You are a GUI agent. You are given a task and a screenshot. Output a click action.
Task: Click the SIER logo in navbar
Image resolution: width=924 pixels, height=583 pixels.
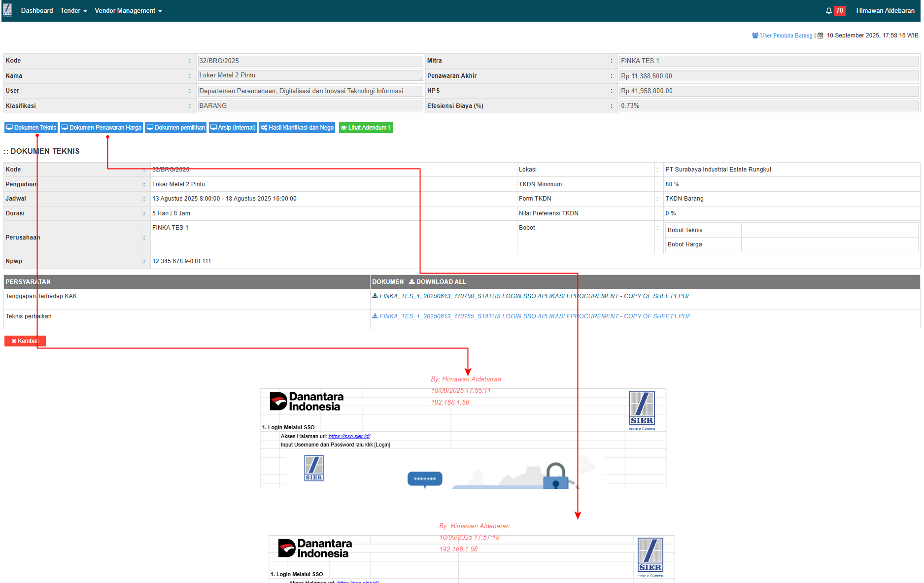pyautogui.click(x=7, y=10)
